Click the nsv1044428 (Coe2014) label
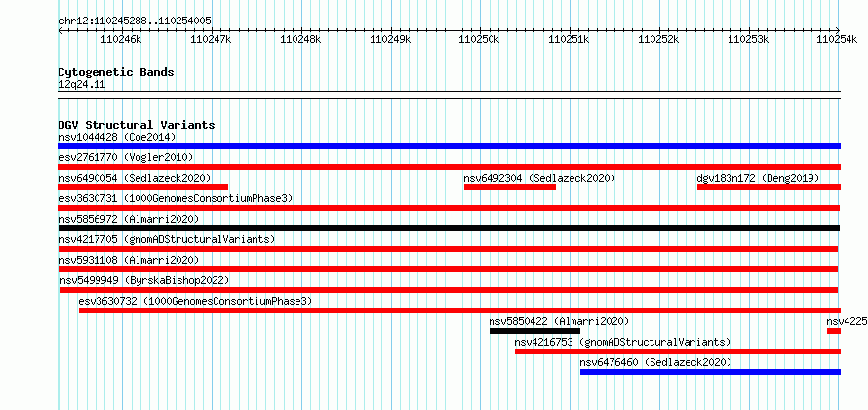 point(117,137)
